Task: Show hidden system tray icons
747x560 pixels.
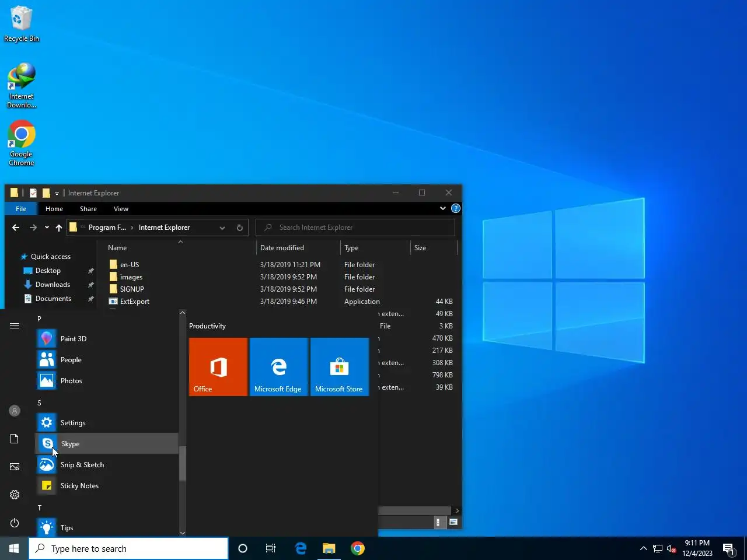Action: click(x=643, y=548)
